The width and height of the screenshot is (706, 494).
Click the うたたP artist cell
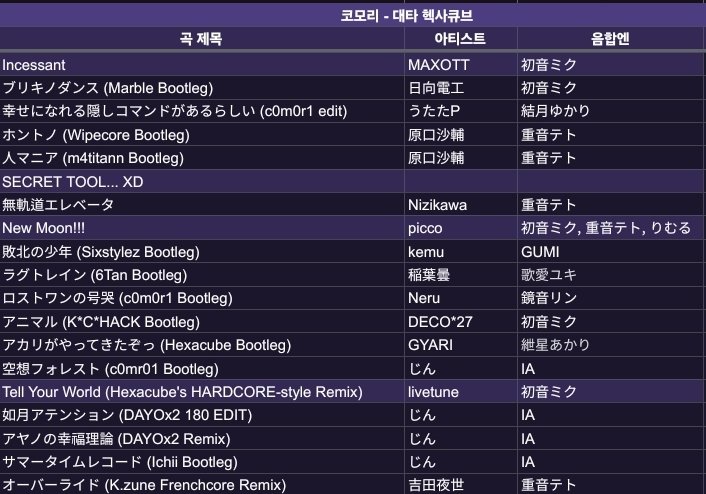[461, 111]
